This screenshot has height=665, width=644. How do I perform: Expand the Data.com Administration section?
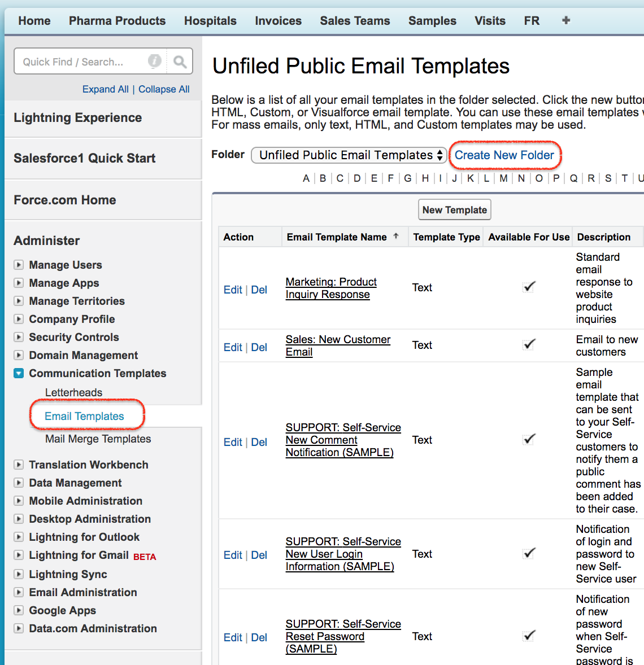point(19,628)
